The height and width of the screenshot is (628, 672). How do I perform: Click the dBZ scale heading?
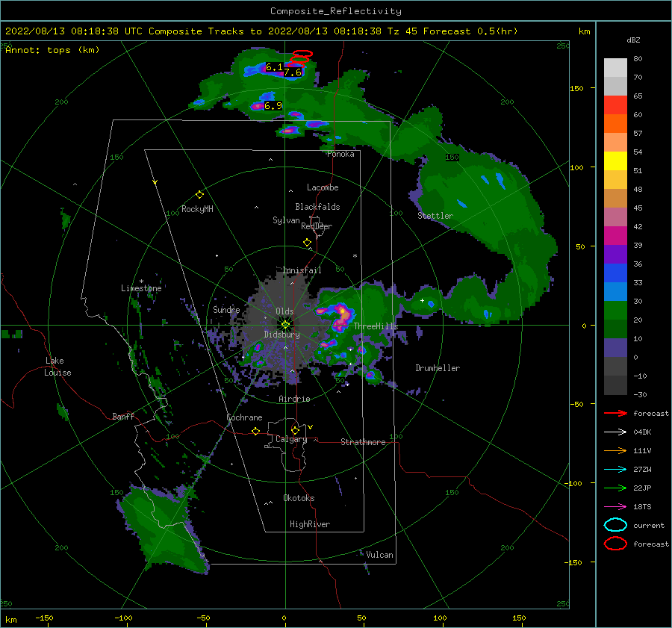pyautogui.click(x=633, y=40)
